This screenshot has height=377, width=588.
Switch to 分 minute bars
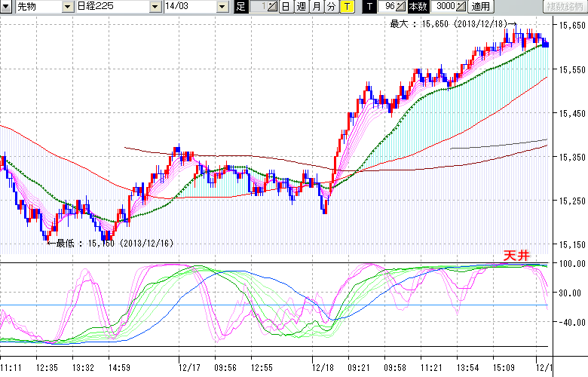pyautogui.click(x=331, y=7)
